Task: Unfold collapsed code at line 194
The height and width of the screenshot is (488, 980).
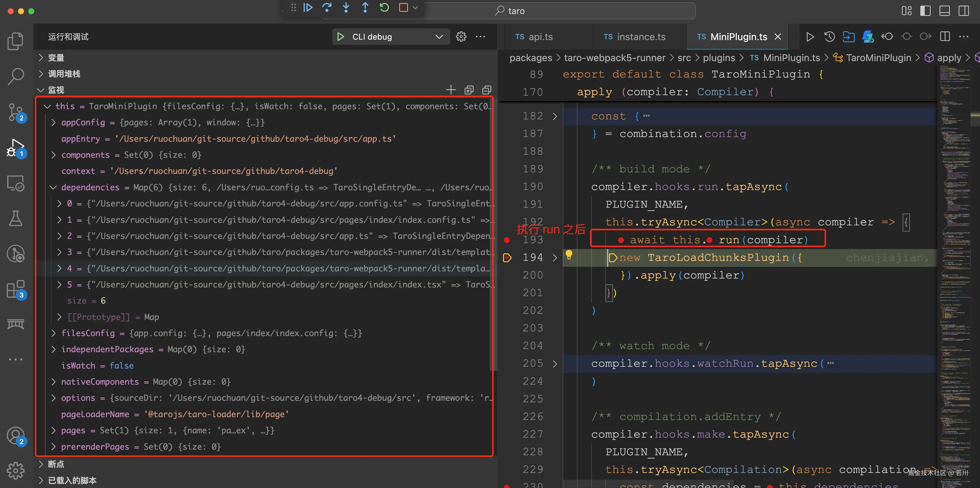Action: (x=555, y=258)
